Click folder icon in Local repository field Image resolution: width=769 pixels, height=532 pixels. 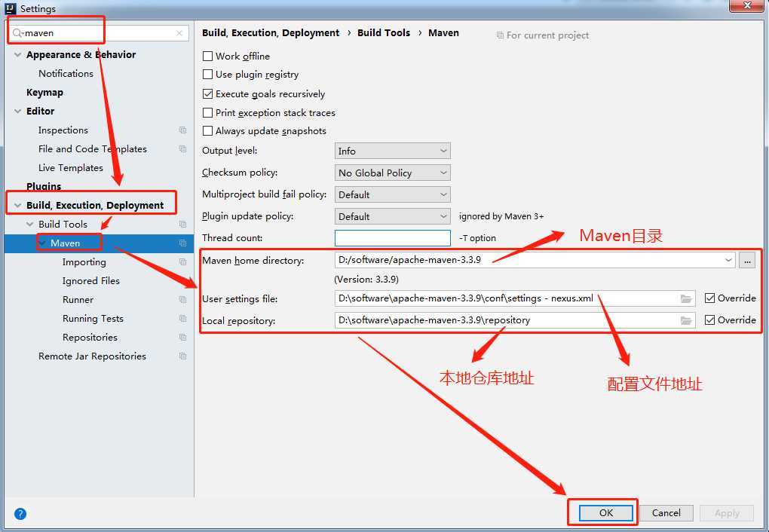tap(686, 320)
